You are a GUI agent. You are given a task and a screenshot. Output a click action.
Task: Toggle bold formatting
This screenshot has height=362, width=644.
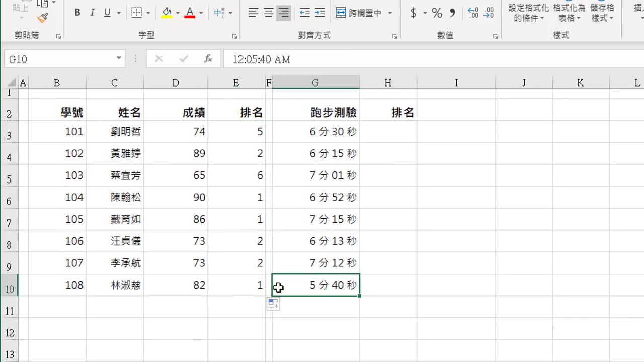tap(77, 13)
